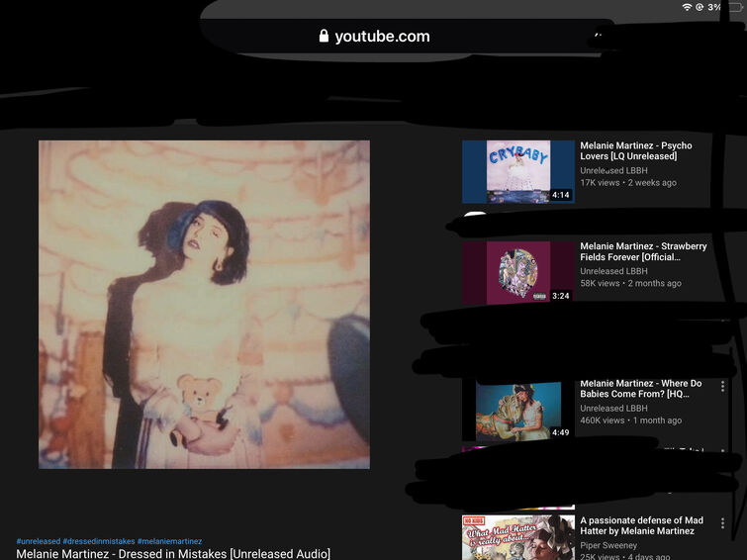Image resolution: width=747 pixels, height=560 pixels.
Task: Tap the battery indicator in status bar
Action: tap(735, 7)
